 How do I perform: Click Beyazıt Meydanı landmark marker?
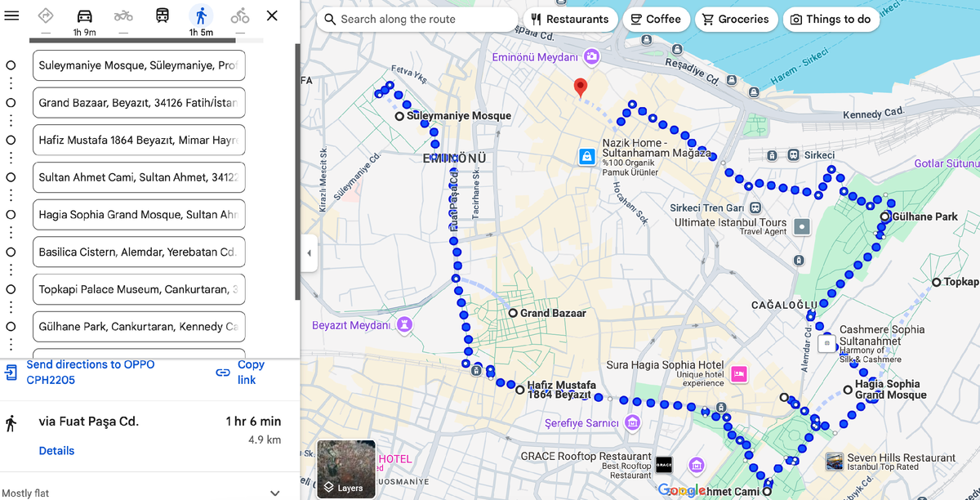[x=403, y=325]
